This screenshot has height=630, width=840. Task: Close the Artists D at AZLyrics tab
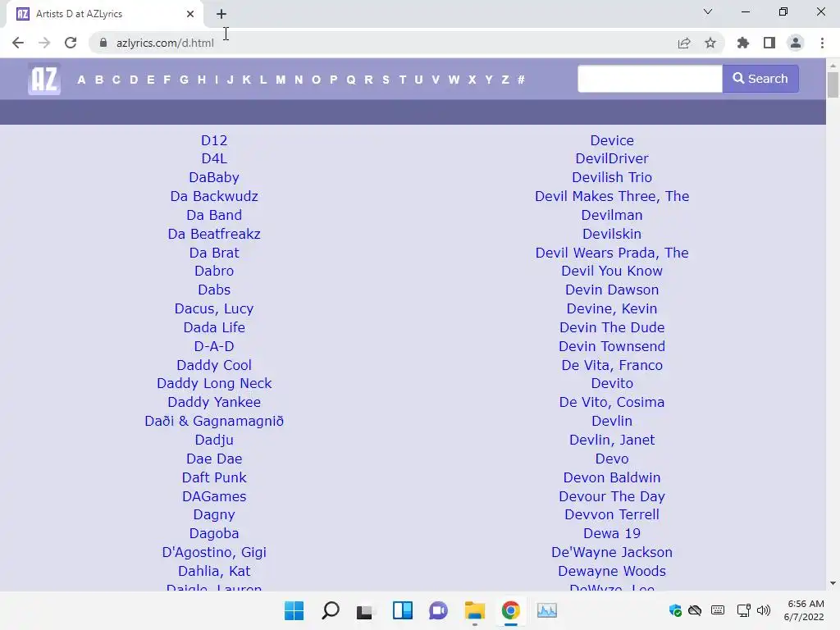pyautogui.click(x=190, y=14)
